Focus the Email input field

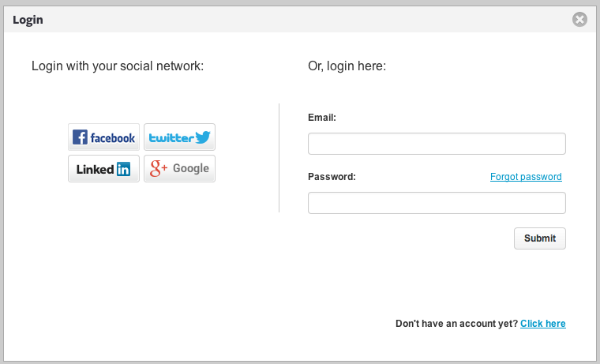[x=437, y=144]
